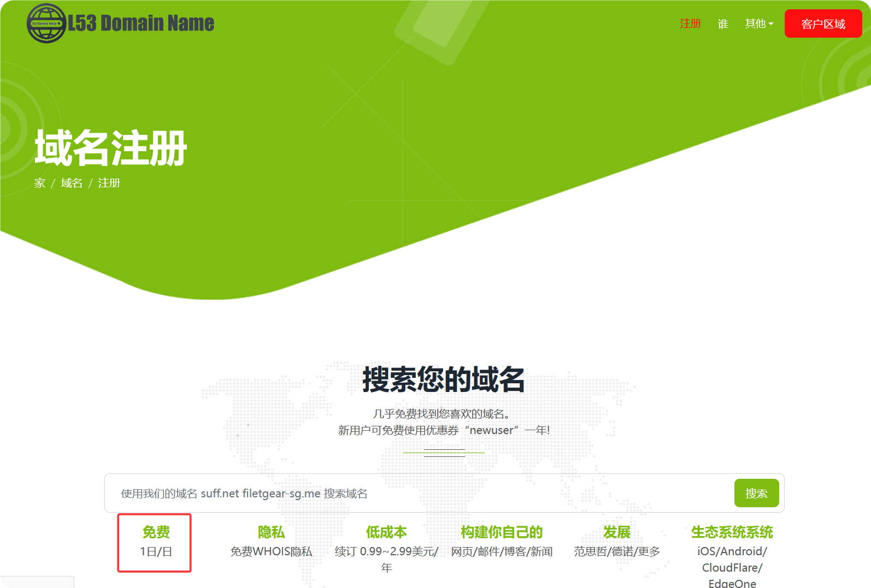Click the 网页/邮件/博客/新闻 text
The height and width of the screenshot is (588, 871).
[502, 551]
